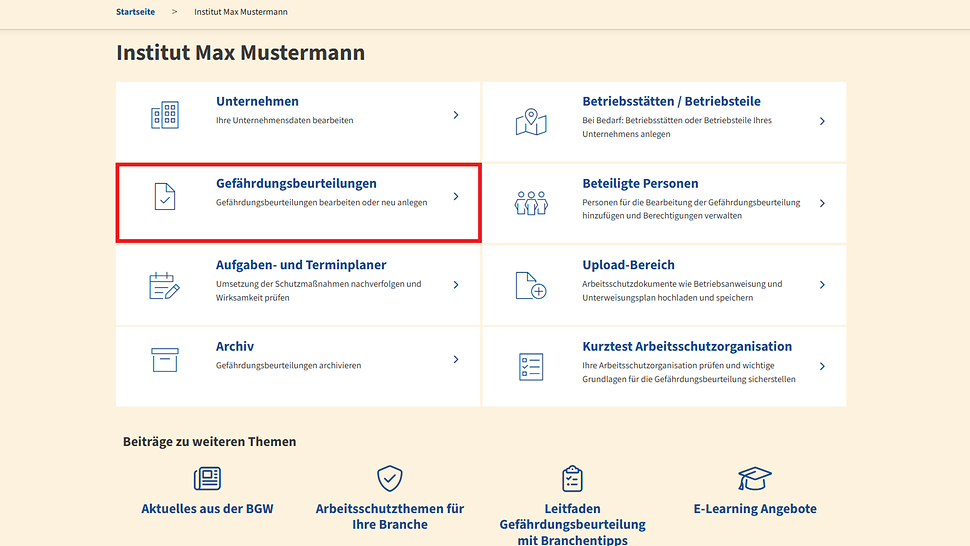Click the shield icon above Arbeitsschutzthemen

pyautogui.click(x=390, y=479)
